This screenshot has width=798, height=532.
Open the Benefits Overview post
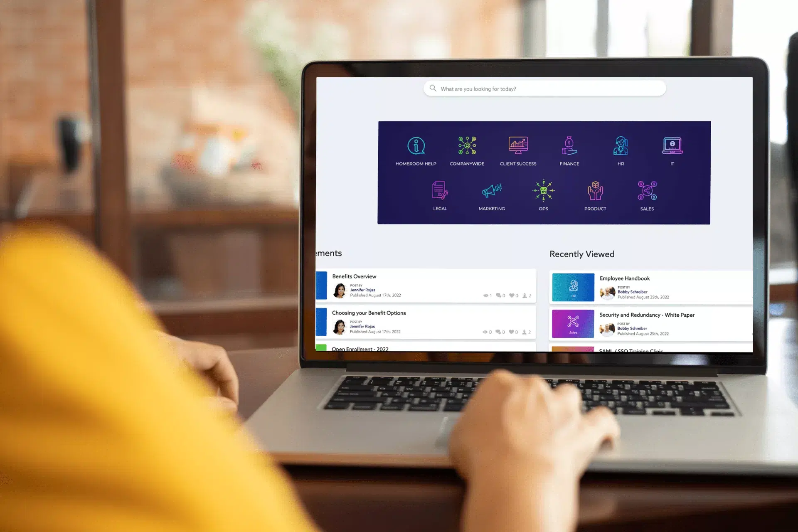(355, 276)
